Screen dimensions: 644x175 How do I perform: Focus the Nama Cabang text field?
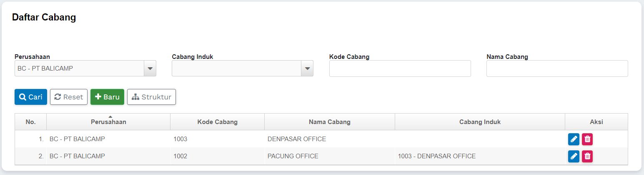point(557,68)
